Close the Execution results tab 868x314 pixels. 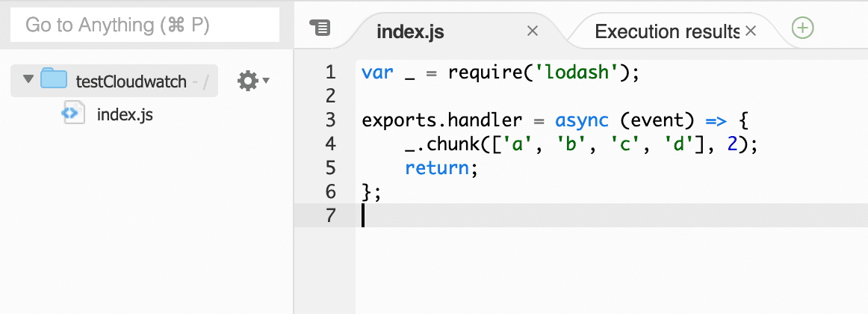pyautogui.click(x=751, y=31)
